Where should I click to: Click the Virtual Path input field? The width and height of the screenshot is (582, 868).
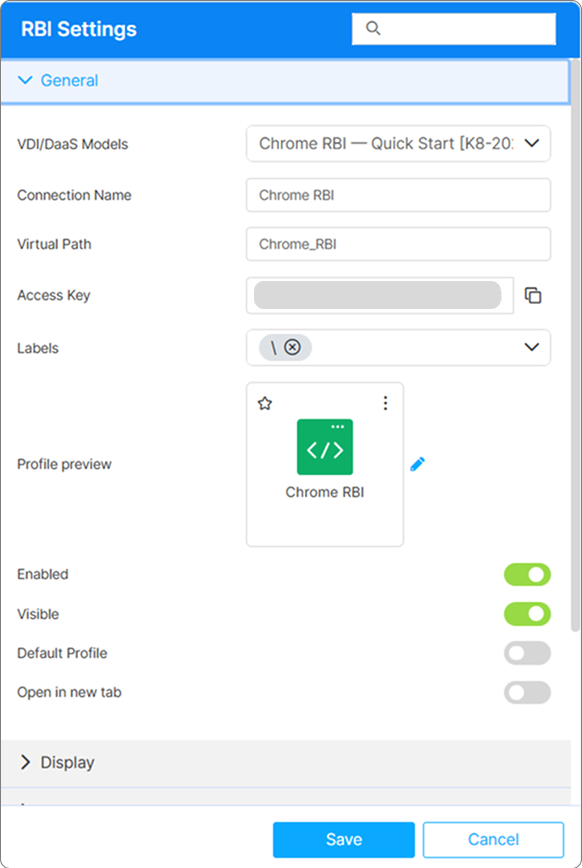click(398, 244)
